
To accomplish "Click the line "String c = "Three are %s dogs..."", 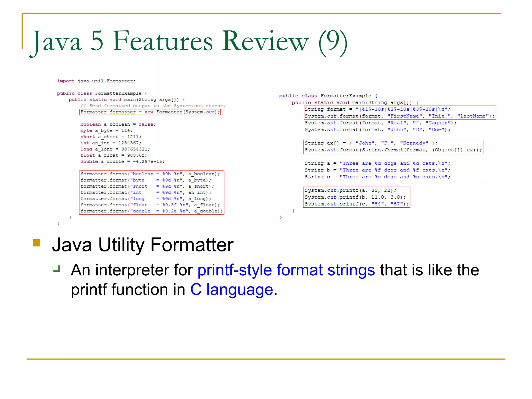I will [x=377, y=177].
